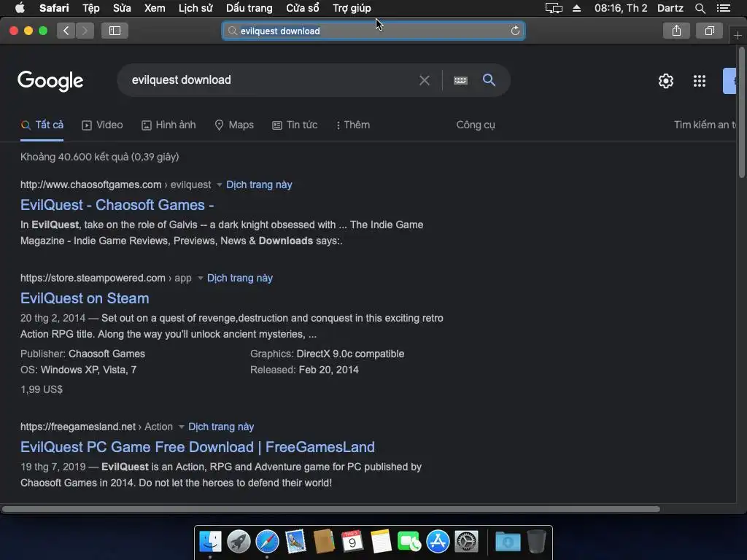The width and height of the screenshot is (747, 560).
Task: Click Dịch trang này beside chaosoftgames.com
Action: tap(259, 184)
